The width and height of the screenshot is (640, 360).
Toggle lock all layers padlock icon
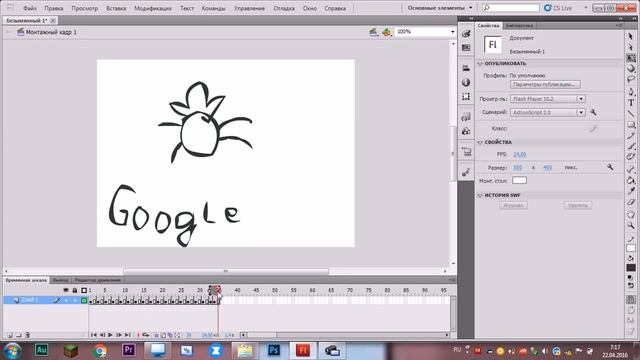pos(75,290)
